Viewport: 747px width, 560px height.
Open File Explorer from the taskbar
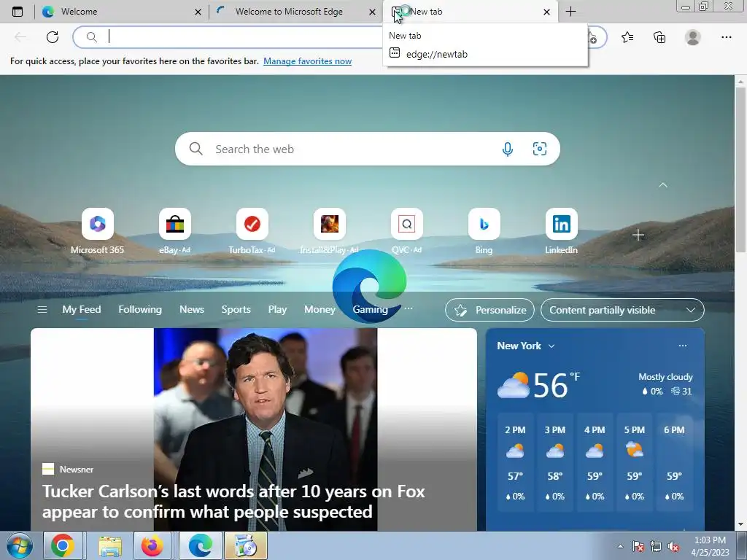[x=109, y=545]
